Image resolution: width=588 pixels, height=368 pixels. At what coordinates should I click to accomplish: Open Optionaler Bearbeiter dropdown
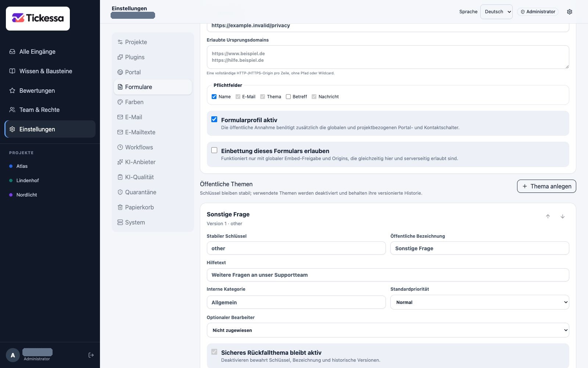(388, 330)
